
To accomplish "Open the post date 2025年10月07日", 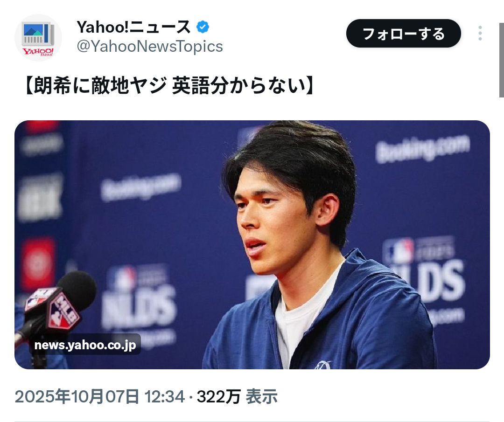I will coord(77,397).
